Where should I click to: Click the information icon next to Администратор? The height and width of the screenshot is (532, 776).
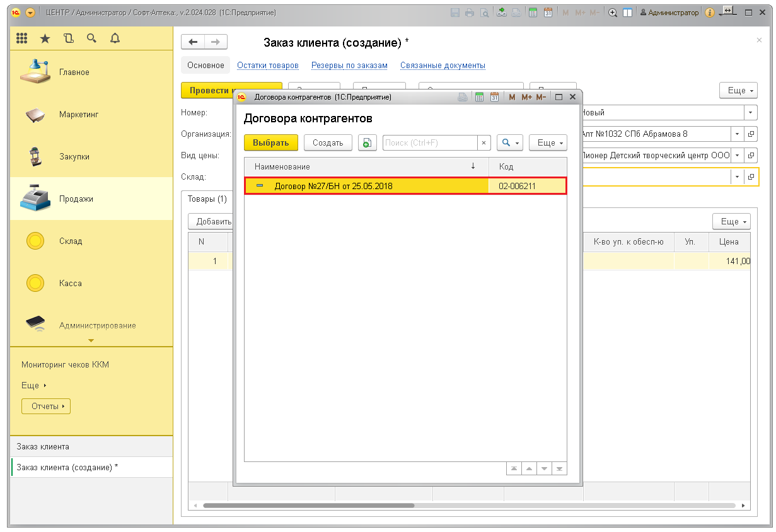pyautogui.click(x=710, y=13)
